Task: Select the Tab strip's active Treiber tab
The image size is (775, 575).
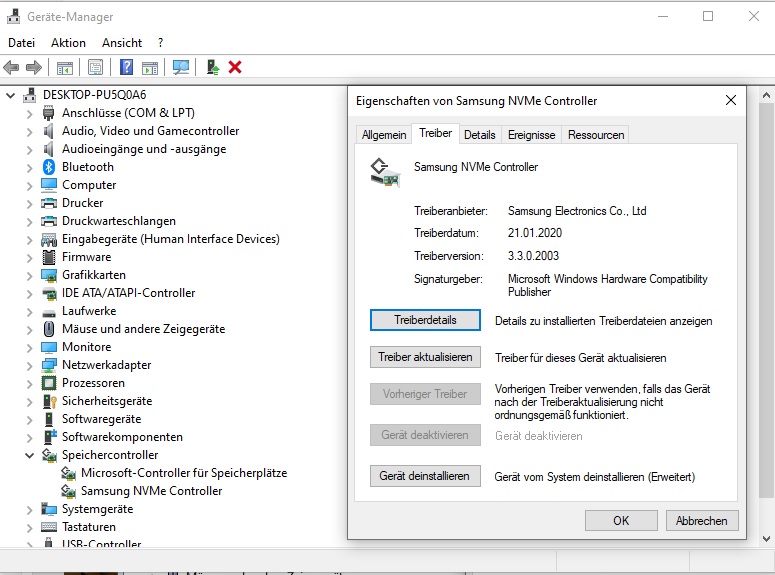Action: (x=435, y=133)
